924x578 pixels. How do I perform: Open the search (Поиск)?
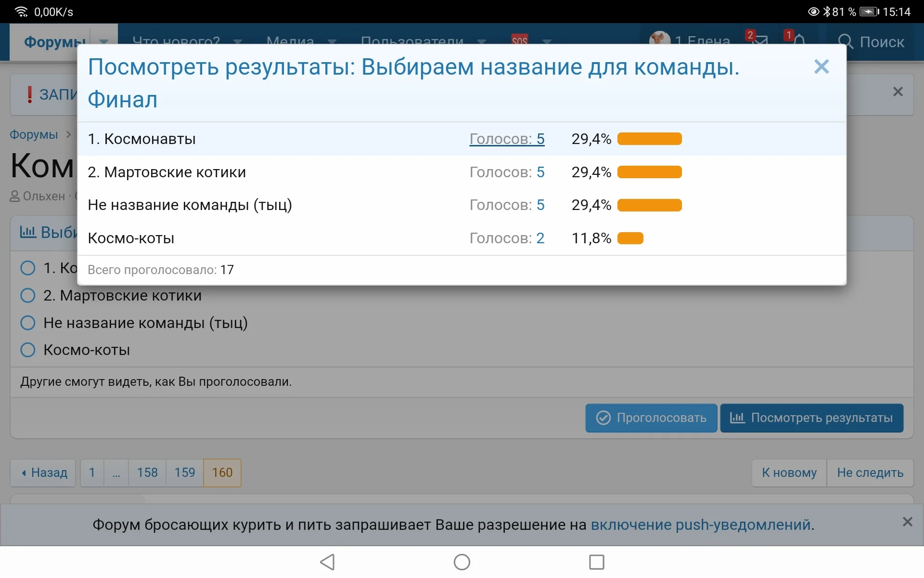pos(873,42)
